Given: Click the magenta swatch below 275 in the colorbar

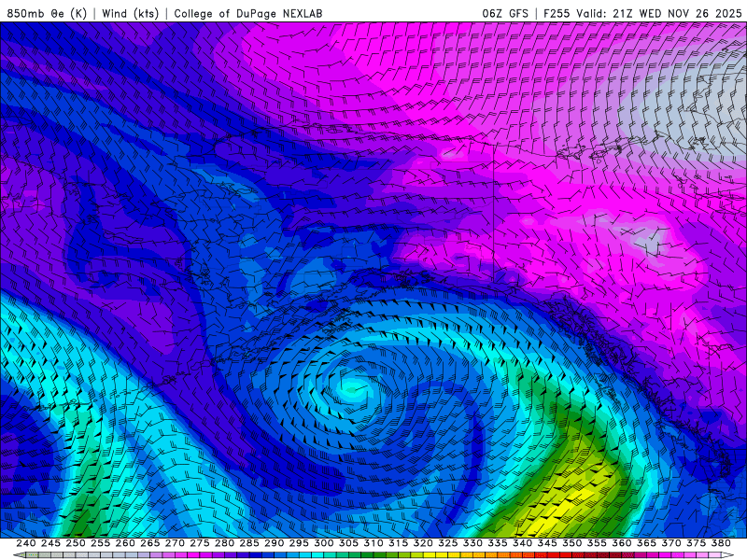Looking at the screenshot, I should click(x=193, y=554).
